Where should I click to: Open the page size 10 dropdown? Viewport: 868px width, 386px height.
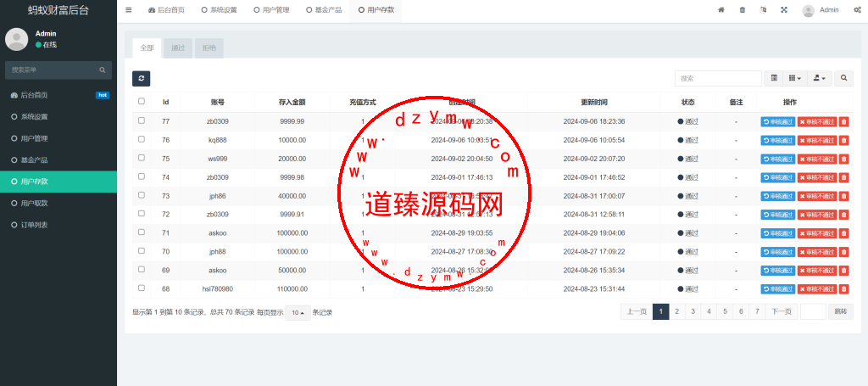[x=298, y=313]
